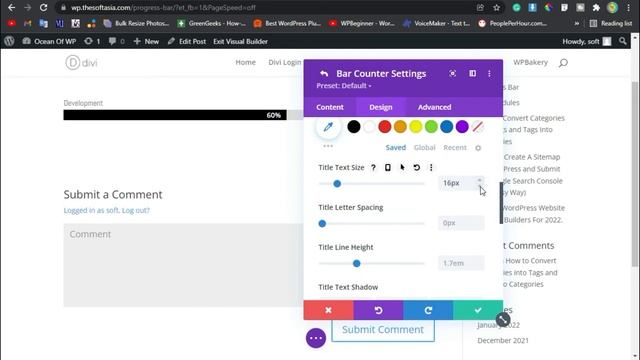
Task: Open color palette settings gear
Action: coord(478,148)
